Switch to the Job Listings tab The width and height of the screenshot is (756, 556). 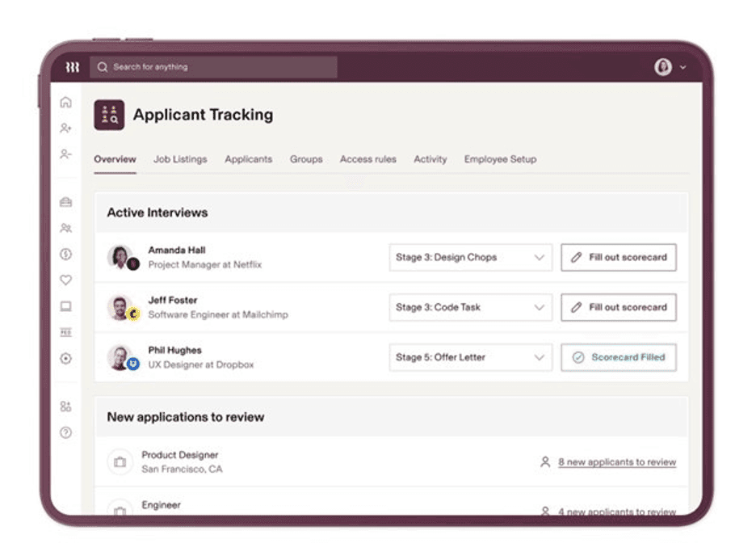click(x=180, y=159)
